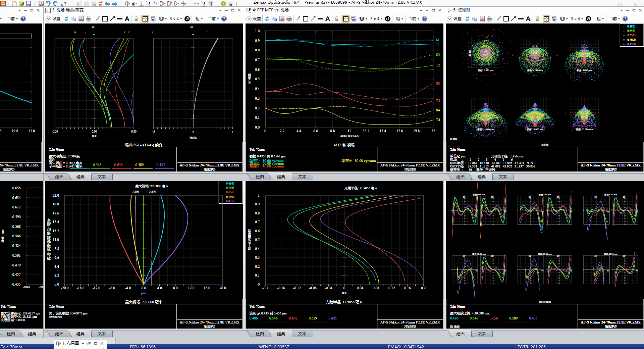Open window layout dropdown in top quick-access toolbar
This screenshot has height=349, width=644.
65,4
